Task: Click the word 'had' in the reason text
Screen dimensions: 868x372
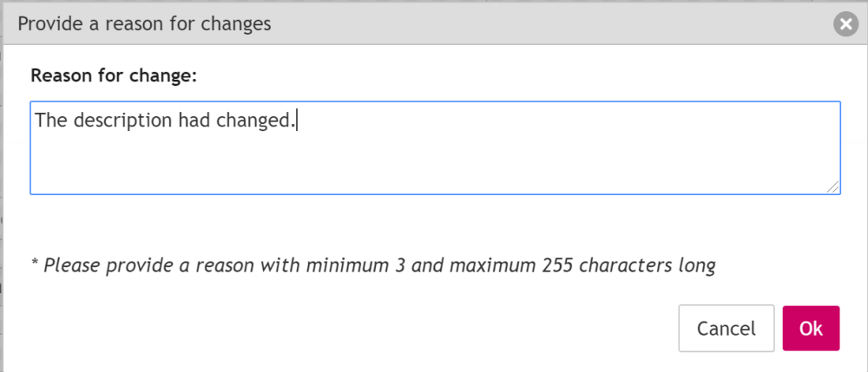Action: pyautogui.click(x=194, y=121)
